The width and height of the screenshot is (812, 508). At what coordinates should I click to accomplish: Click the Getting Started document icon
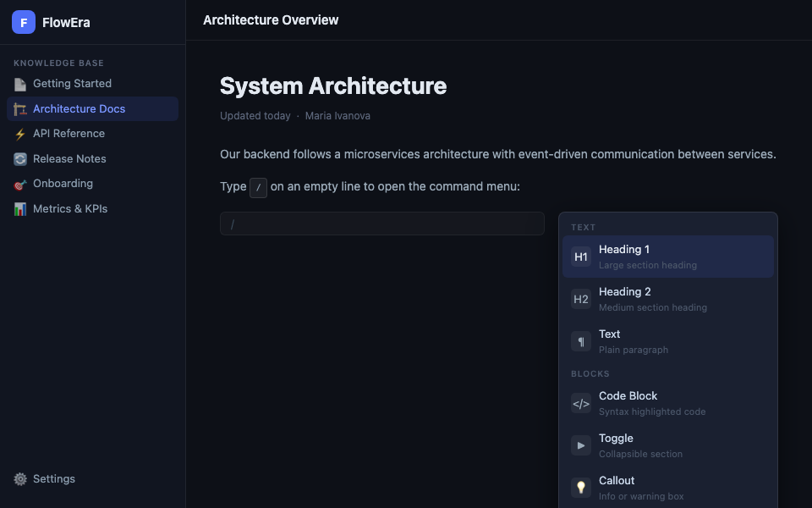click(20, 84)
